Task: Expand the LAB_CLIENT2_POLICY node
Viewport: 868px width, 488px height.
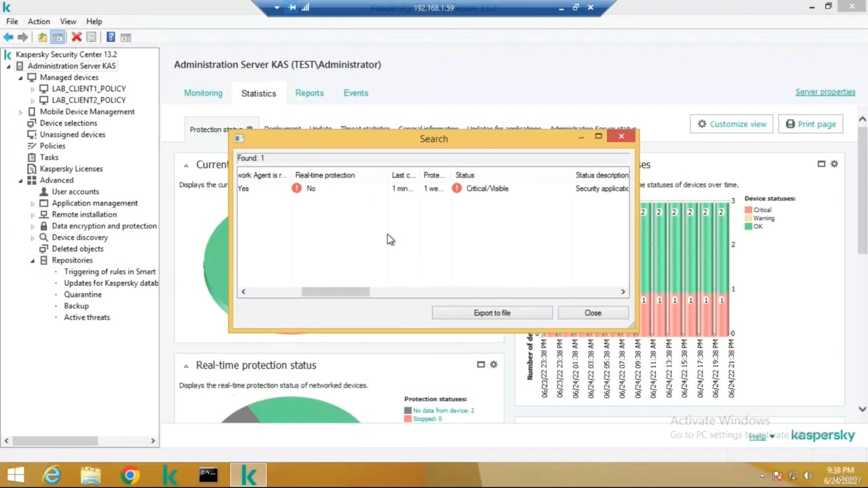Action: click(33, 100)
